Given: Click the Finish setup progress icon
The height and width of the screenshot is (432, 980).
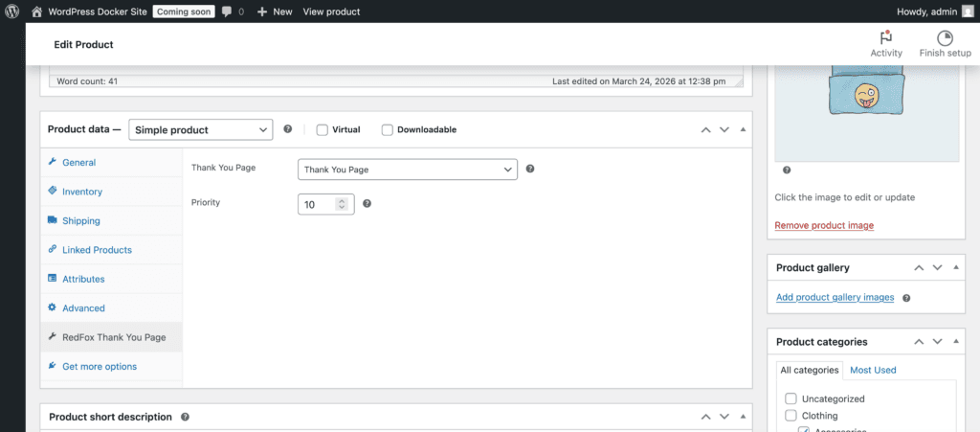Looking at the screenshot, I should pyautogui.click(x=945, y=38).
